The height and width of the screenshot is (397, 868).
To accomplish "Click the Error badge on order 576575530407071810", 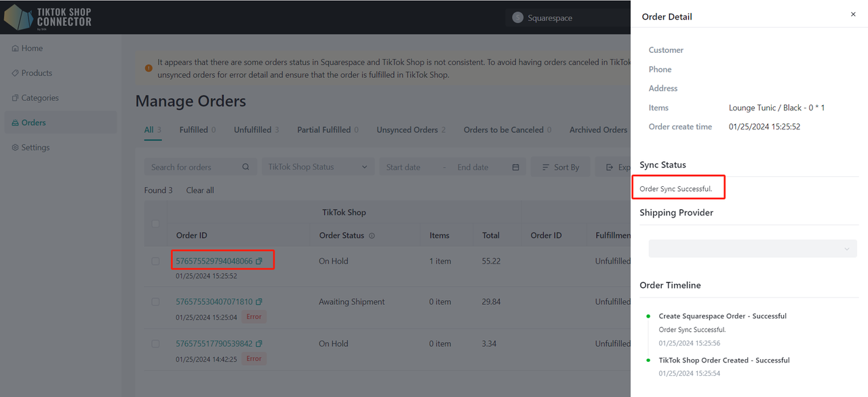I will pyautogui.click(x=254, y=317).
